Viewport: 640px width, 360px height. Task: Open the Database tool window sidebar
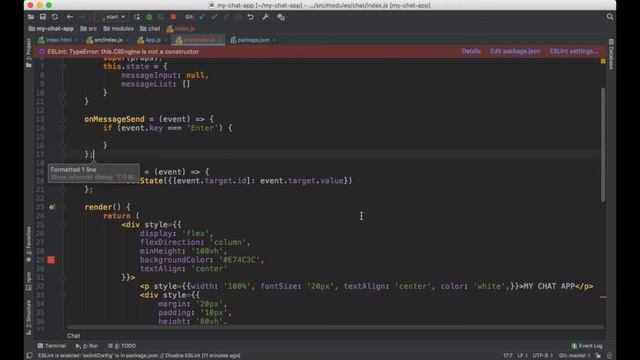tap(611, 54)
